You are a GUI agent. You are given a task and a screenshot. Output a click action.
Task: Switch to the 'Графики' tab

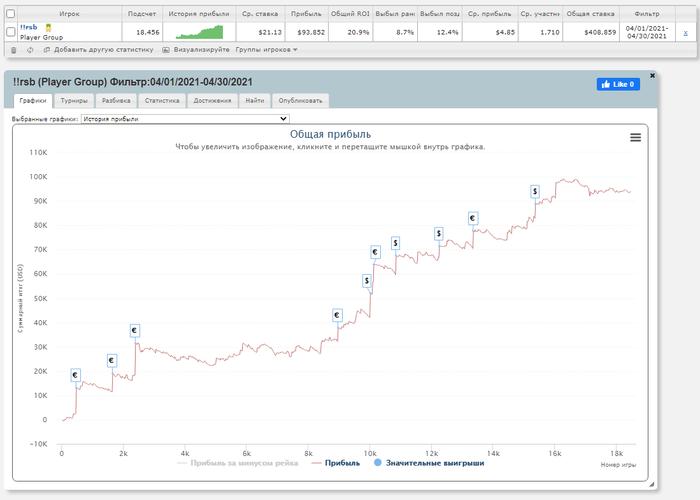click(x=33, y=100)
